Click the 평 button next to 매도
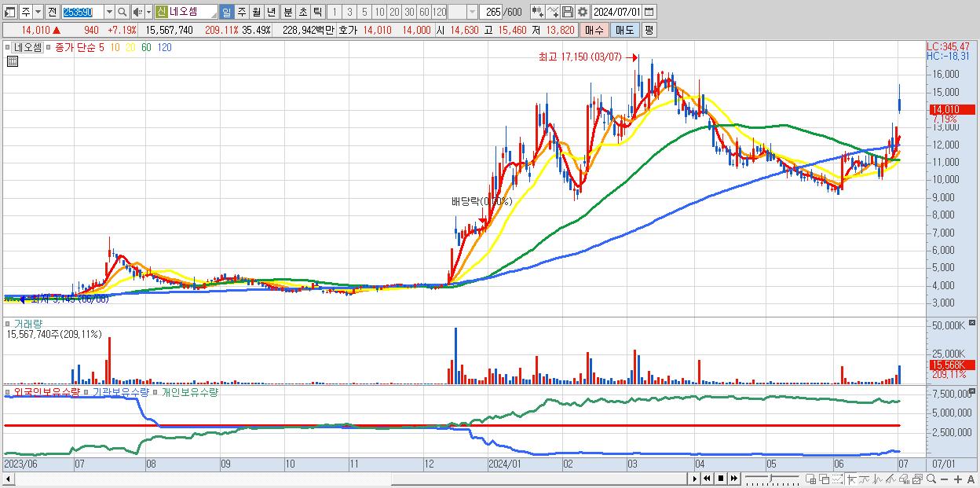The image size is (980, 488). point(649,30)
